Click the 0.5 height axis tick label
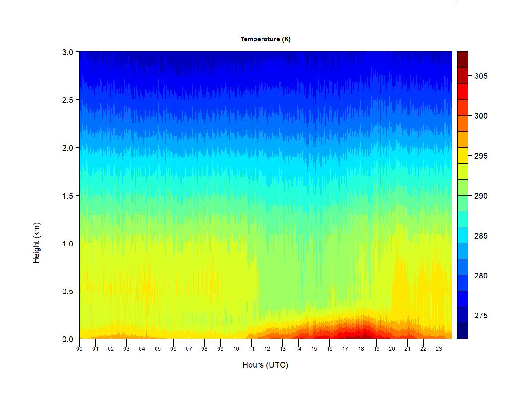The image size is (532, 399). point(67,291)
